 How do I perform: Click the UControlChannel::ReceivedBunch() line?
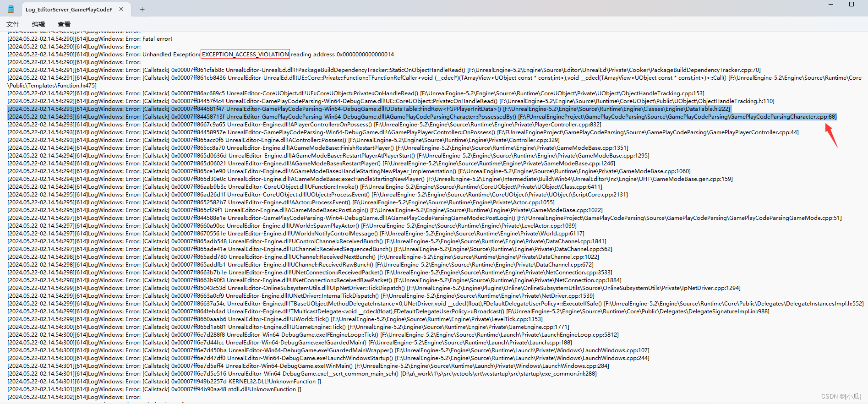point(307,241)
